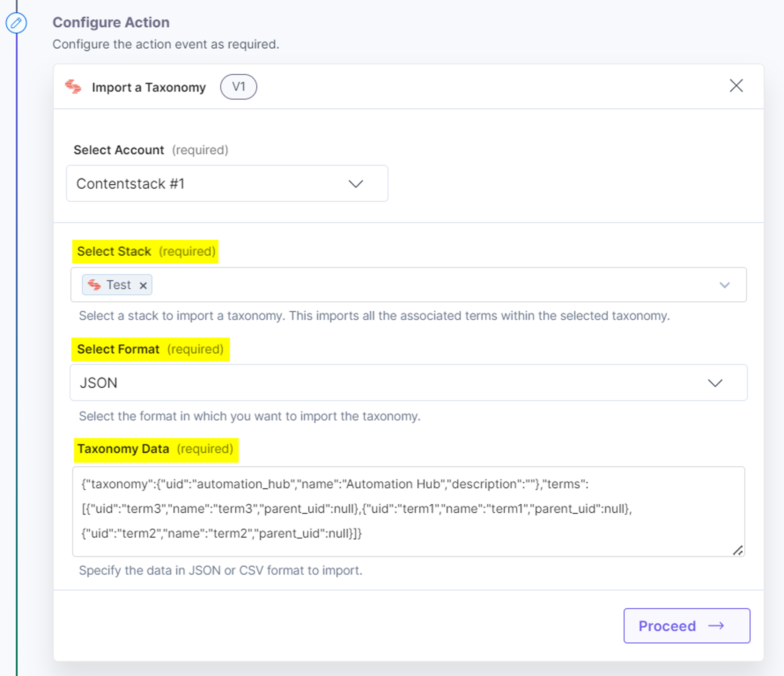The width and height of the screenshot is (784, 676).
Task: Click the Select Account label
Action: tap(119, 150)
